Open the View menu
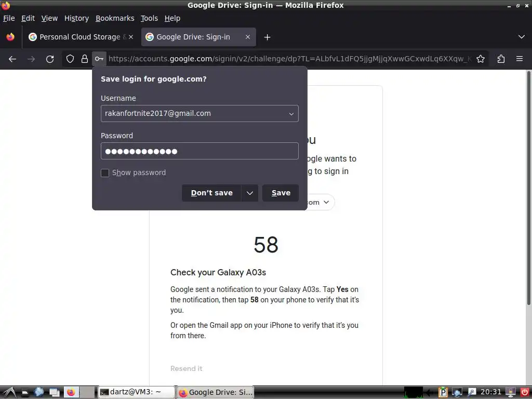 [49, 18]
